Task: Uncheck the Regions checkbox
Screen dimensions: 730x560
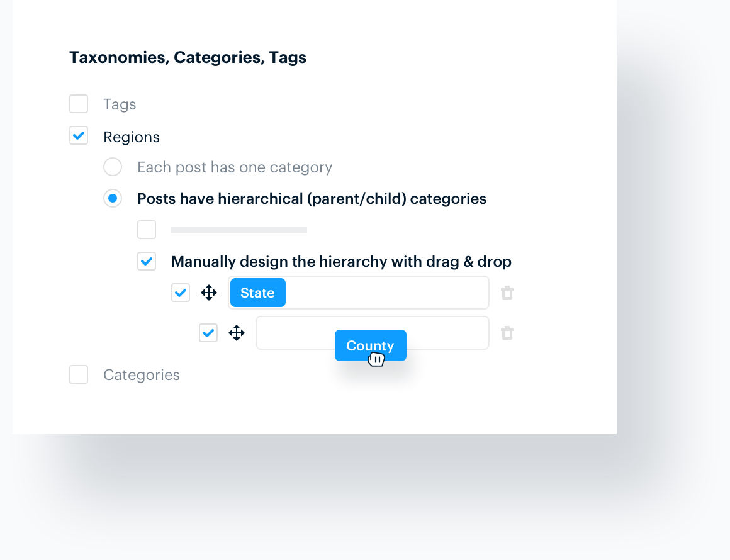Action: 79,135
